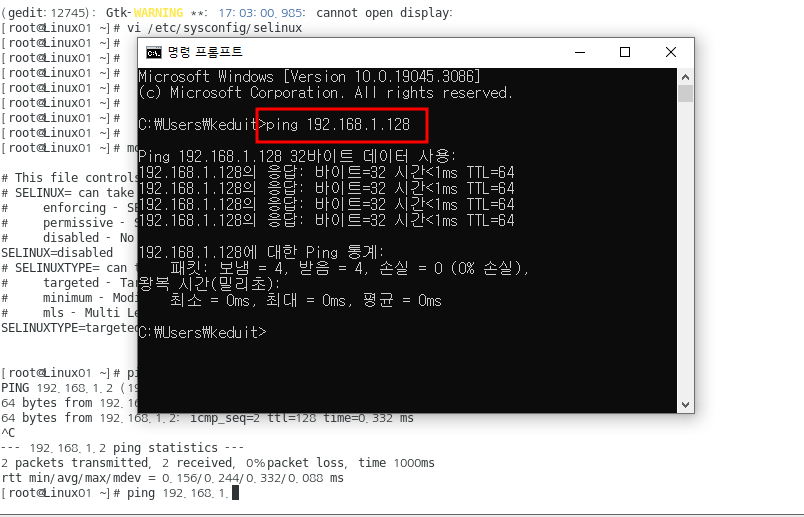
Task: Click the 'ping 192.168.1.' prompt line in the Linux terminal
Action: coord(120,493)
